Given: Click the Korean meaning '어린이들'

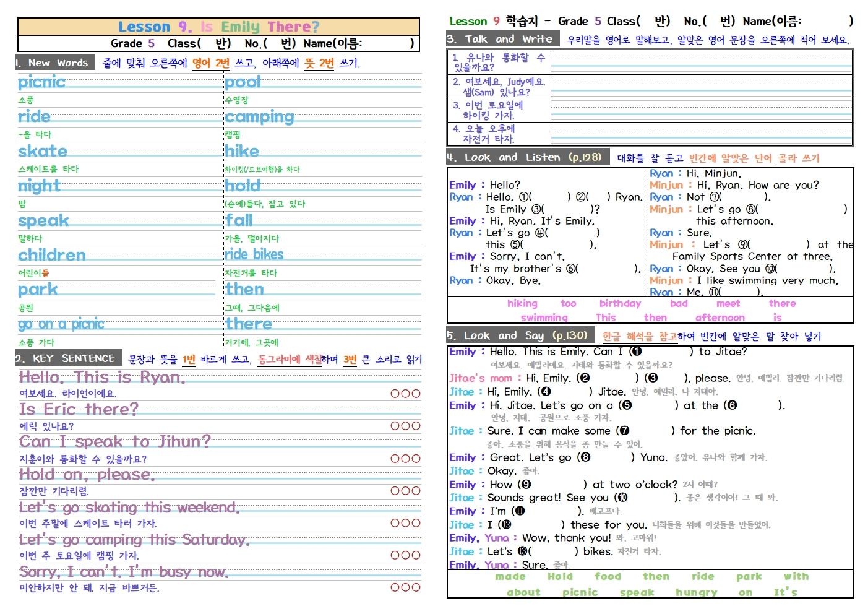Looking at the screenshot, I should point(33,273).
